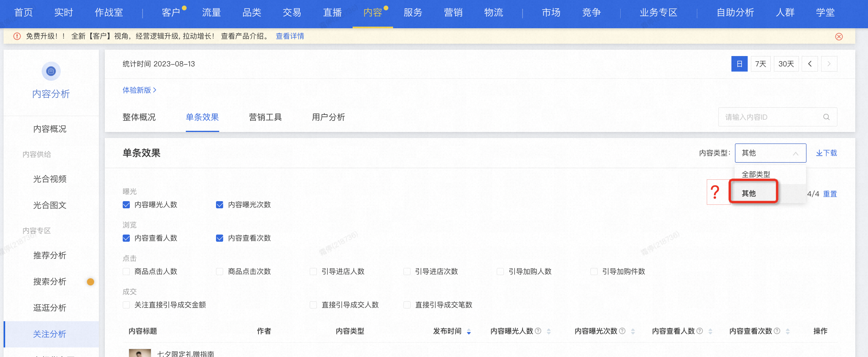Focus the 请输入内容ID search field
Image resolution: width=868 pixels, height=357 pixels.
click(777, 117)
